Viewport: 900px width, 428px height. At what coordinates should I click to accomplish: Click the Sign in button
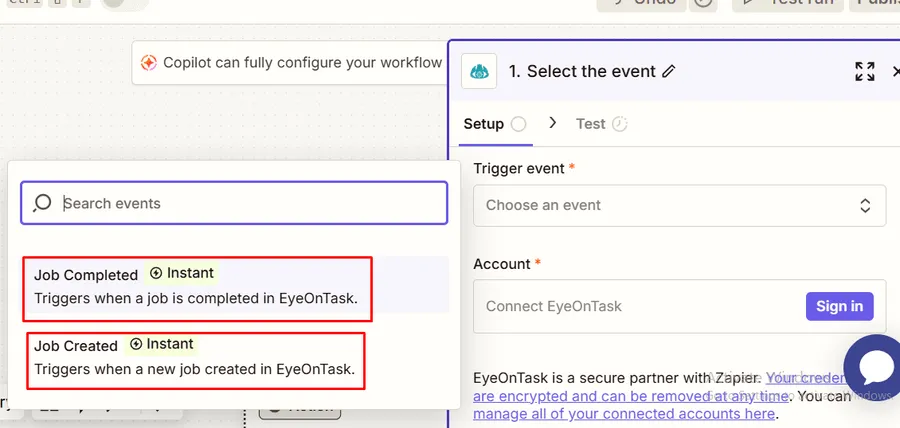click(x=839, y=306)
